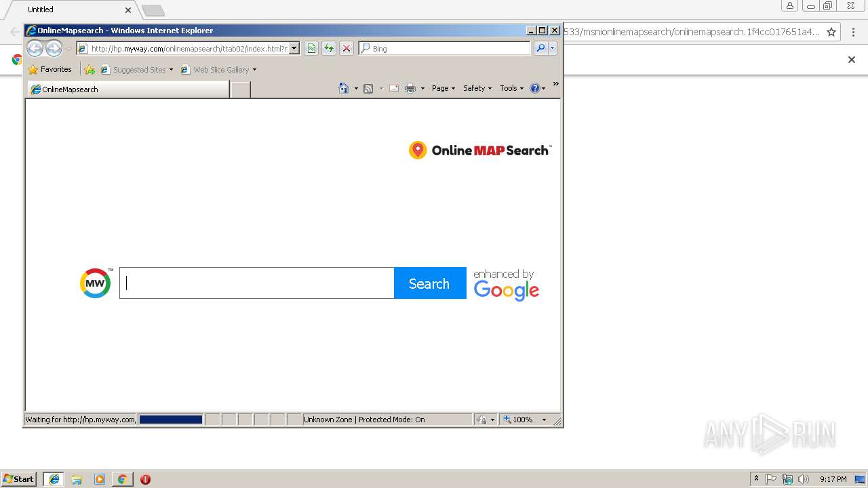Click the red Opera-style taskbar icon

(x=145, y=479)
